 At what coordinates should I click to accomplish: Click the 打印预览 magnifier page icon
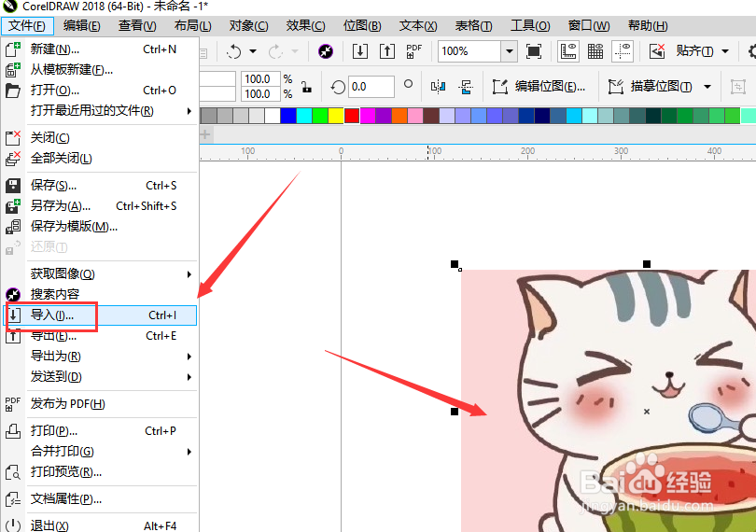(x=13, y=471)
